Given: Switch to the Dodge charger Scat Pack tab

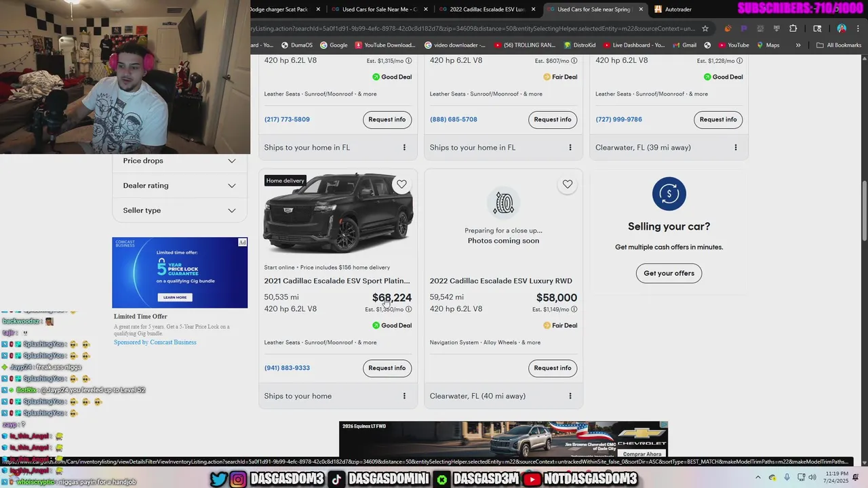Looking at the screenshot, I should pos(279,9).
